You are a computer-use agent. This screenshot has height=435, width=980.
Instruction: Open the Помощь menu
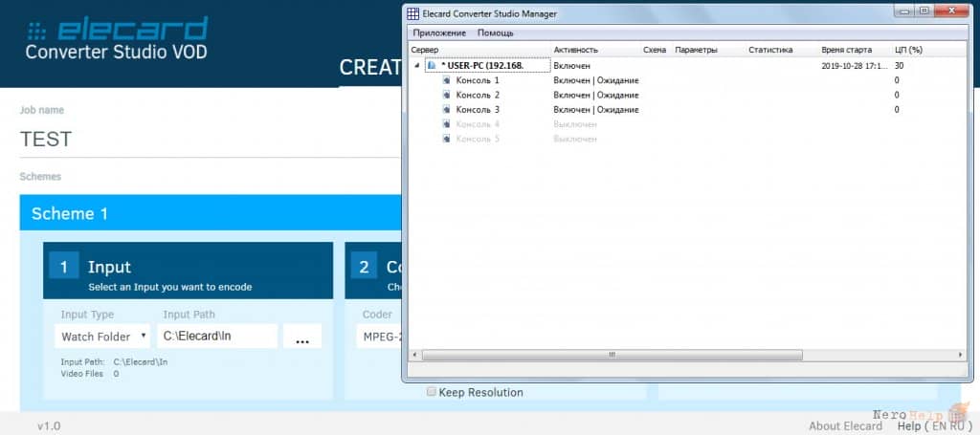tap(496, 33)
